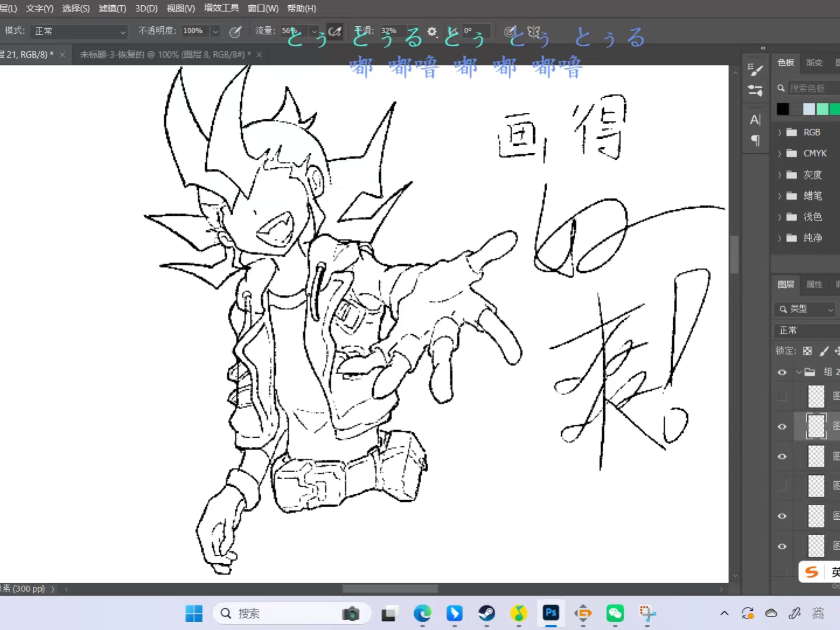Toggle visibility eye of the selected layer
840x630 pixels.
782,427
